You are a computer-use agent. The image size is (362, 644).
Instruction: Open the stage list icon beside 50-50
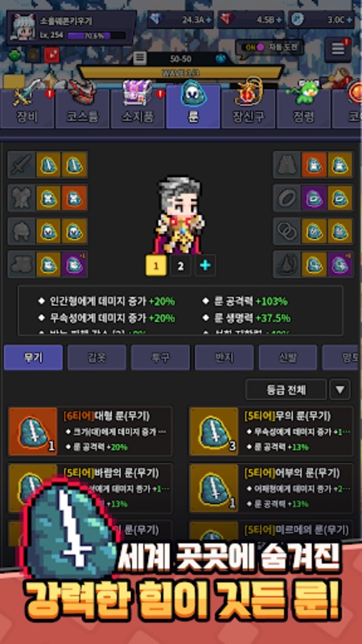139,58
